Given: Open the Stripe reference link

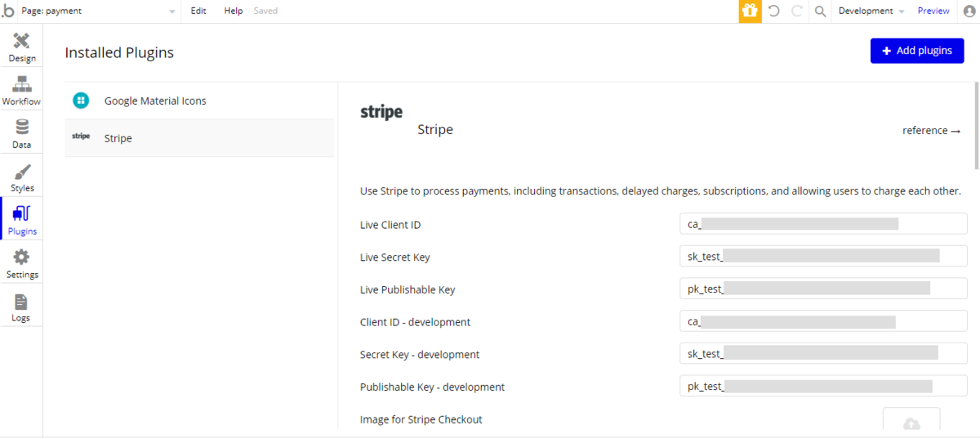Looking at the screenshot, I should pyautogui.click(x=932, y=131).
